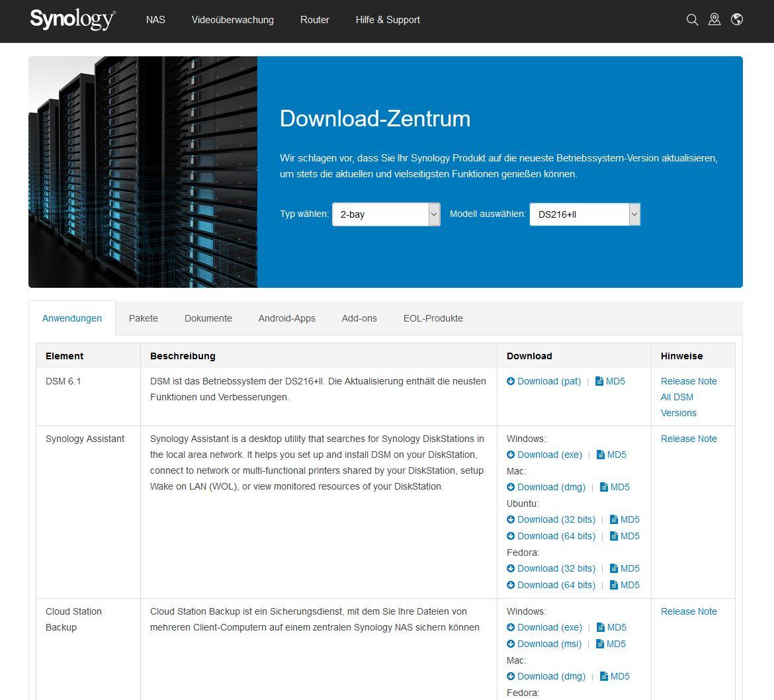Click download icon for Cloud Station Backup exe
Viewport: 774px width, 700px height.
511,627
